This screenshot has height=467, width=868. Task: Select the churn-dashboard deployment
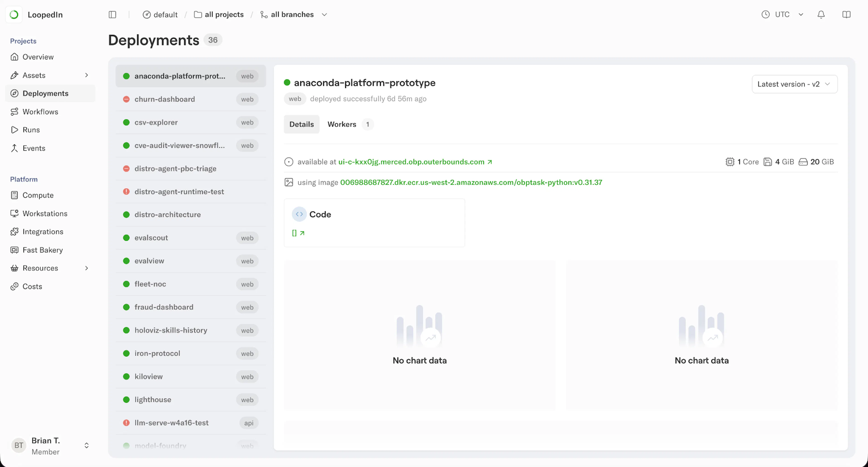click(191, 99)
